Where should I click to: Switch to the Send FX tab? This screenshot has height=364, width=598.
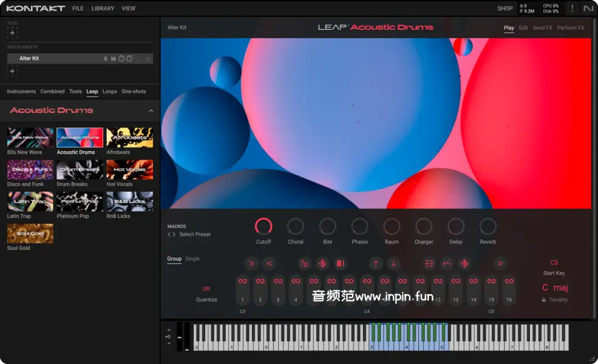click(542, 28)
